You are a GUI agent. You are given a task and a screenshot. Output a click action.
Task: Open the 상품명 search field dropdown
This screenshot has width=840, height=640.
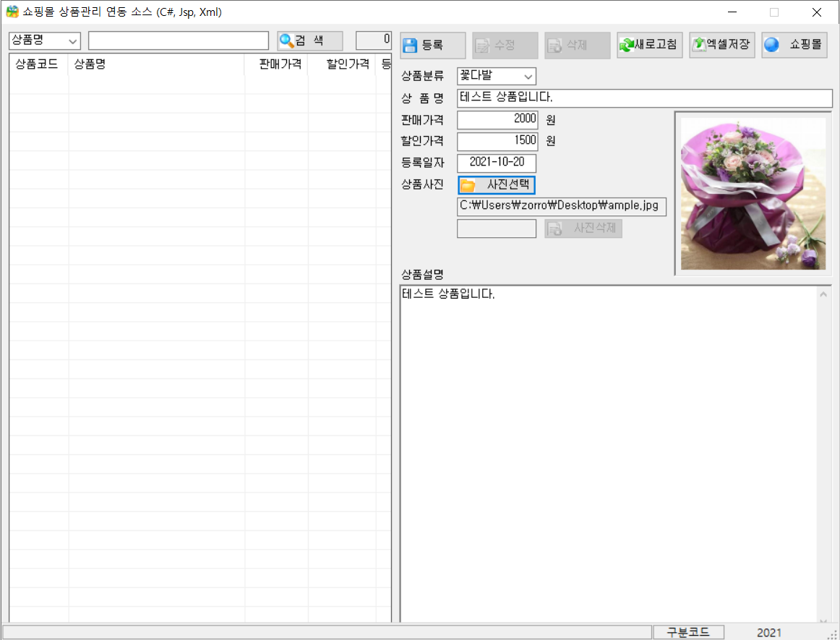click(73, 41)
